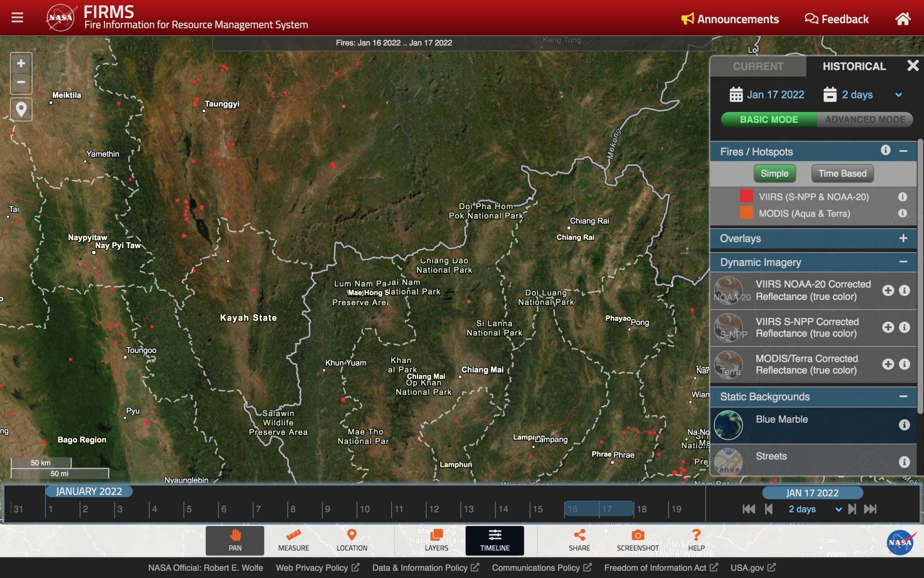The image size is (924, 578).
Task: Zoom in on the map
Action: [21, 63]
